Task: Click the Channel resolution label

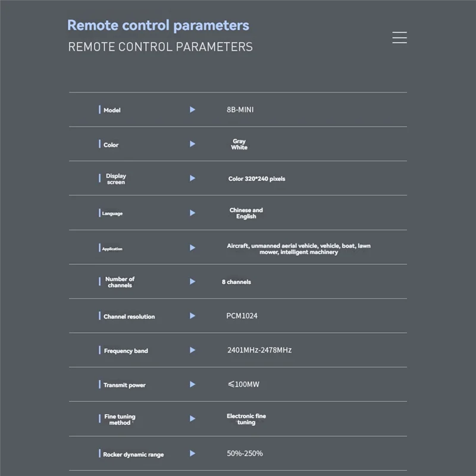Action: [129, 317]
